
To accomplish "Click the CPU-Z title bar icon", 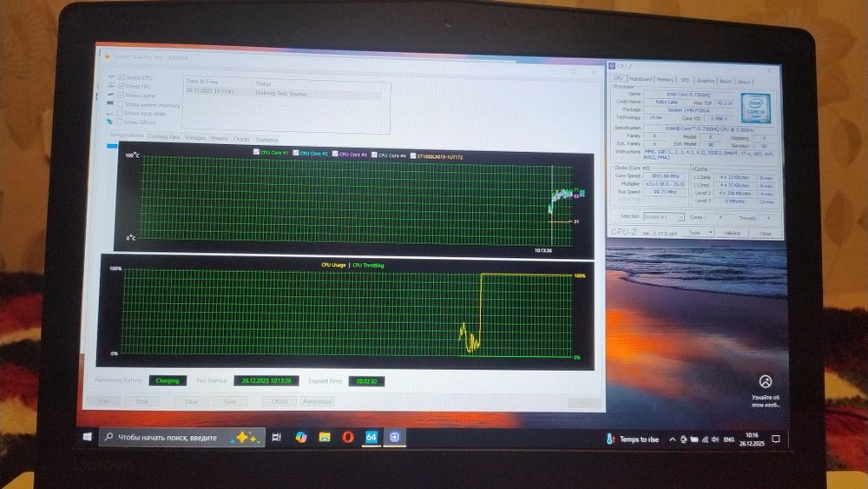I will [x=612, y=65].
